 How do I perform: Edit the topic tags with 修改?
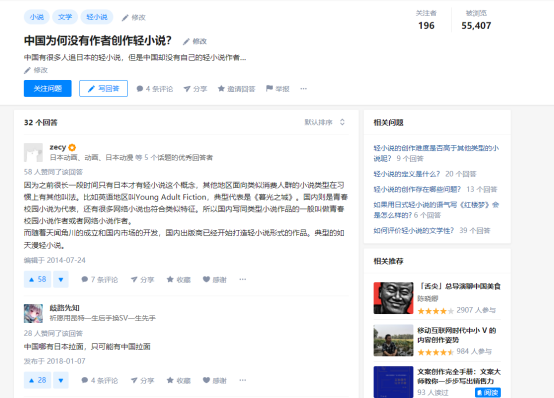point(134,17)
